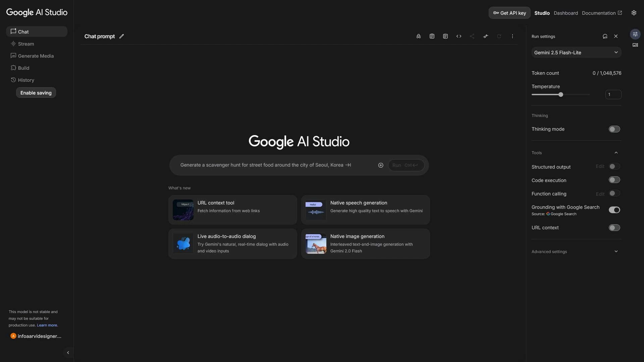The image size is (644, 362).
Task: Switch to Studio tab in header
Action: (542, 13)
